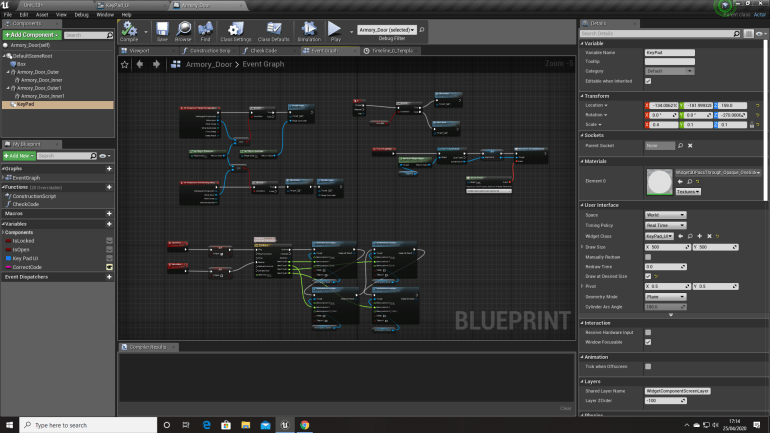Start Simulation from toolbar
The width and height of the screenshot is (770, 433).
click(x=309, y=31)
